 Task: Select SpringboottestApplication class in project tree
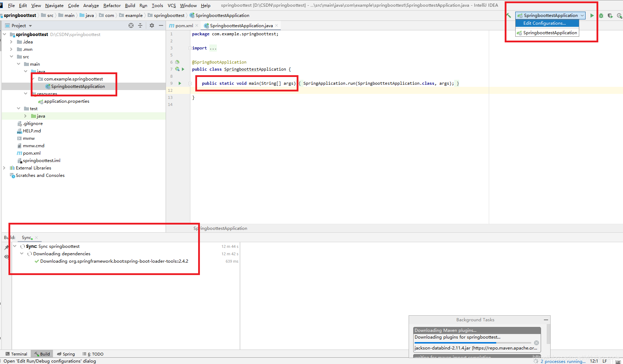coord(75,86)
